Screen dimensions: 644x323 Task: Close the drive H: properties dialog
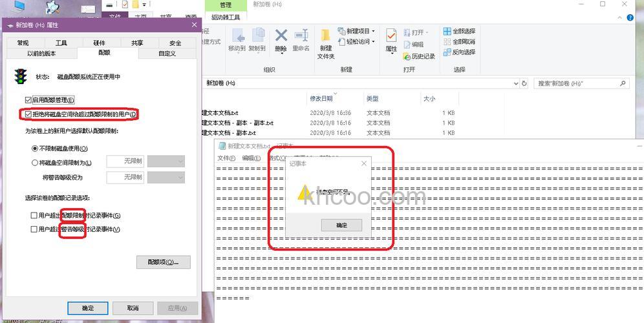[x=194, y=25]
